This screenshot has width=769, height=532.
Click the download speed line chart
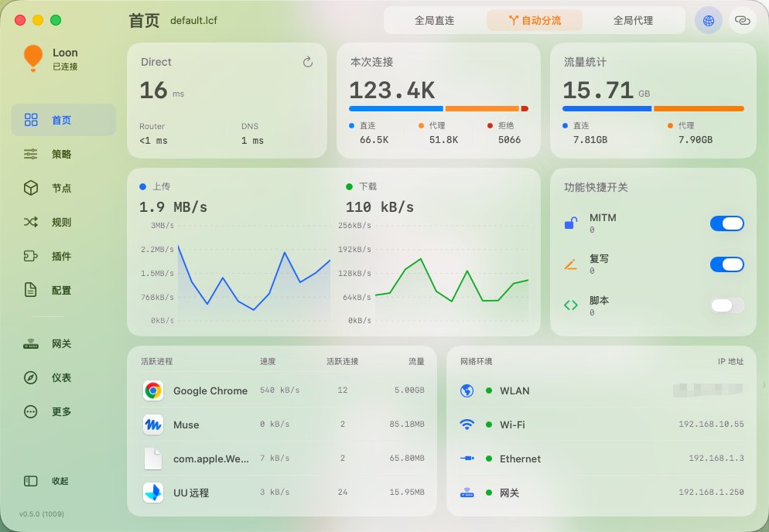click(452, 273)
